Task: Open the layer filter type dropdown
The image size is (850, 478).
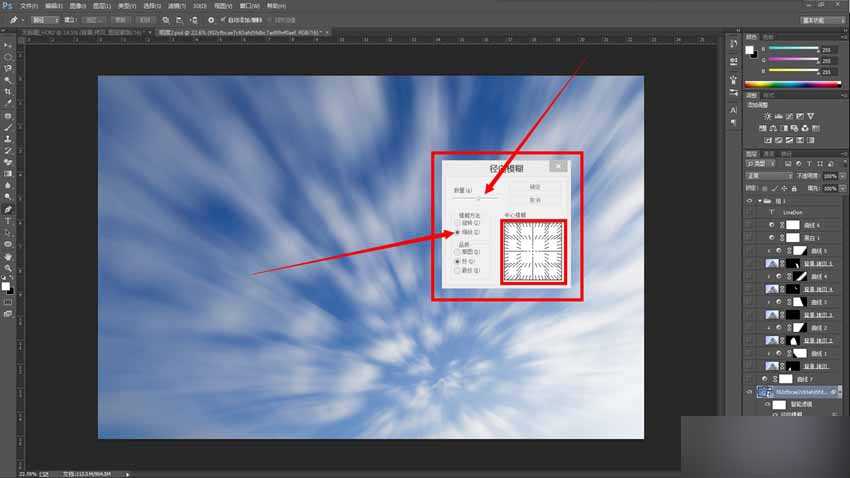Action: click(761, 164)
